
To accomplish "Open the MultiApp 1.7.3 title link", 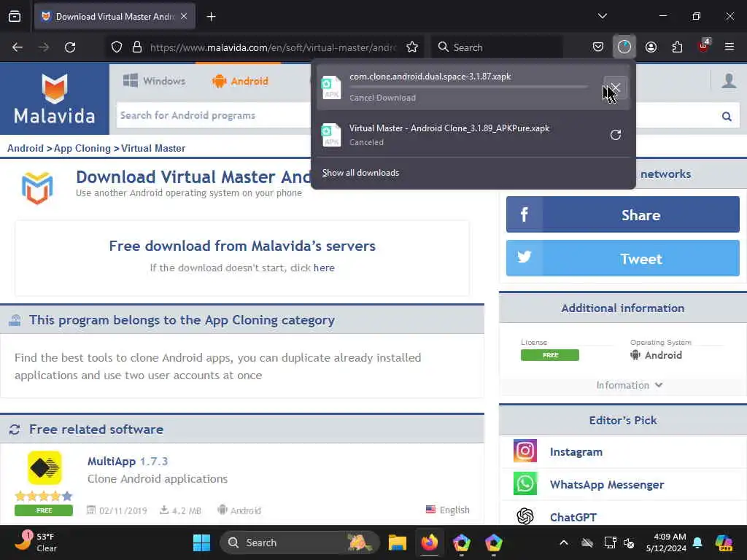I will (127, 462).
